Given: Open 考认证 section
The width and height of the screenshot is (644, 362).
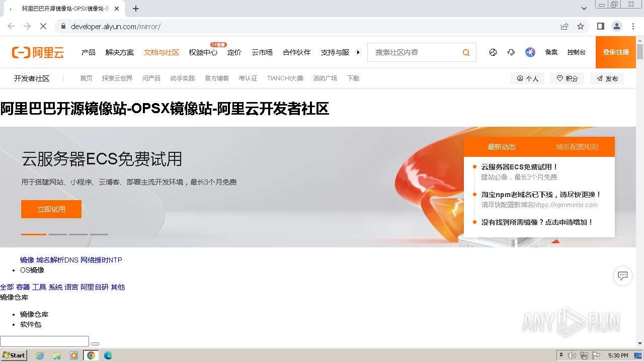Looking at the screenshot, I should click(x=248, y=78).
